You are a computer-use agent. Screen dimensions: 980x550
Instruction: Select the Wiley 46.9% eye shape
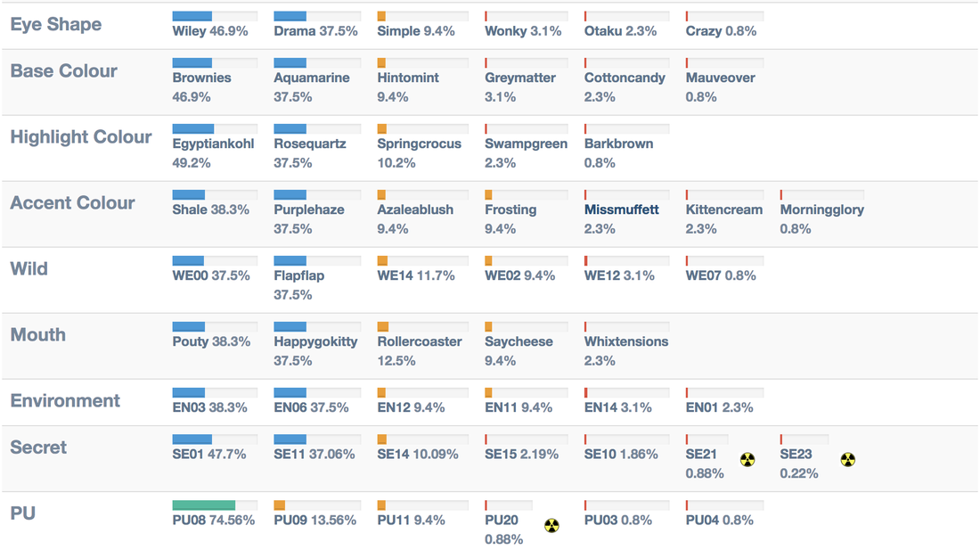[x=210, y=31]
